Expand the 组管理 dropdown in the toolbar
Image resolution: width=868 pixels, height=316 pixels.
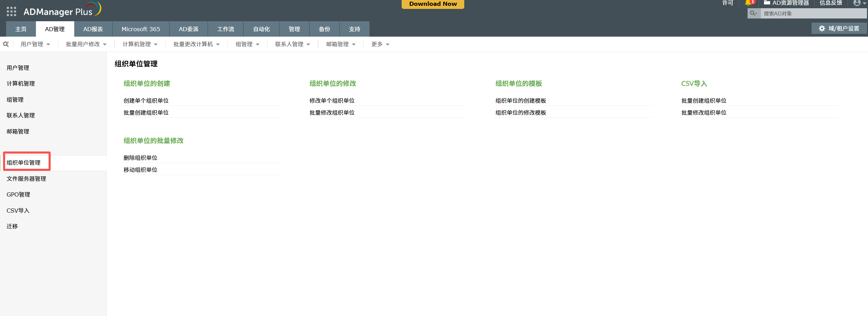coord(247,44)
